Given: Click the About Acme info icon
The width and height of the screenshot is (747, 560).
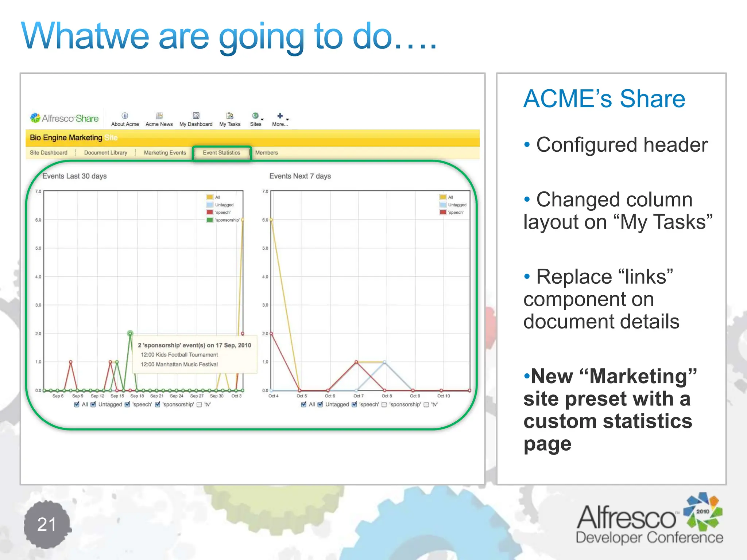Looking at the screenshot, I should (x=125, y=116).
